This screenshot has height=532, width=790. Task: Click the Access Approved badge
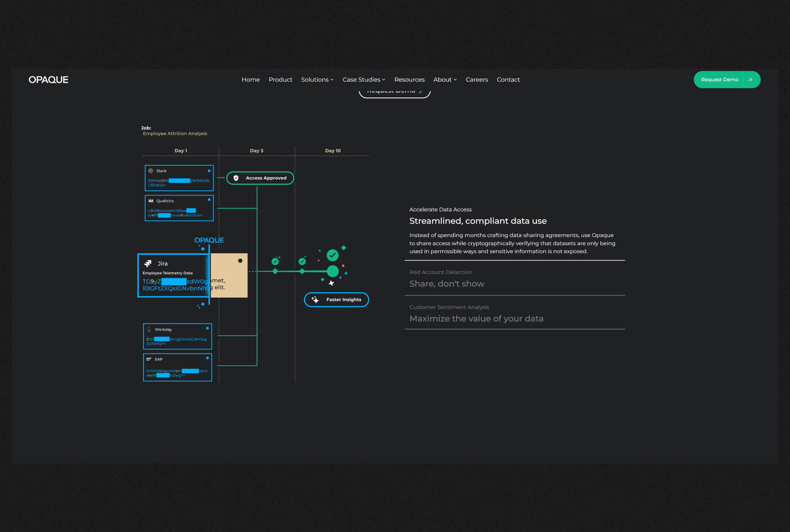click(x=260, y=178)
